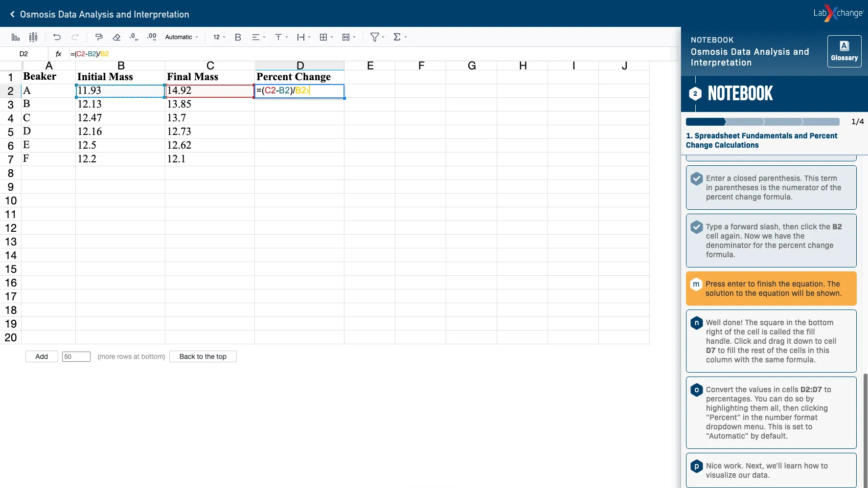Open cell borders dropdown
868x488 pixels.
(326, 37)
